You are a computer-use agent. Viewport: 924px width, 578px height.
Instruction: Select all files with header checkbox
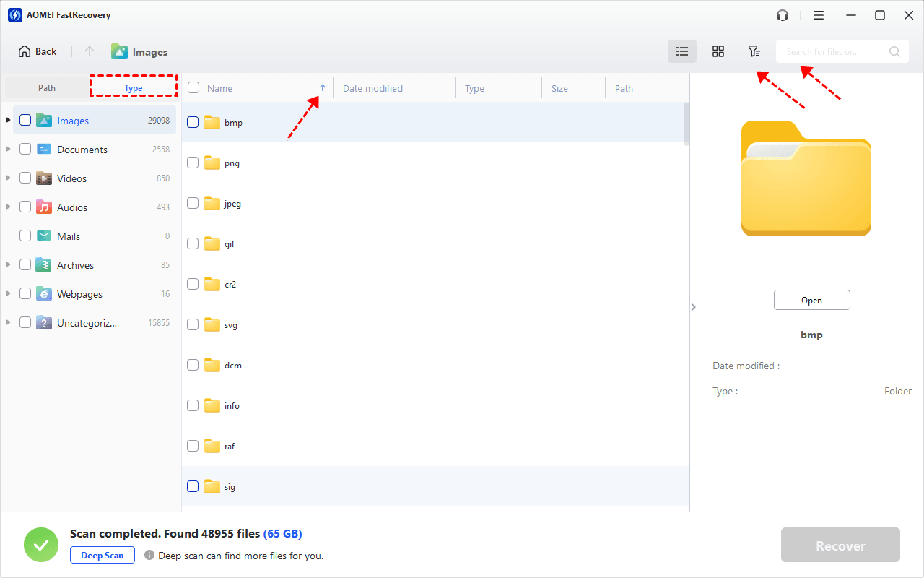point(193,88)
